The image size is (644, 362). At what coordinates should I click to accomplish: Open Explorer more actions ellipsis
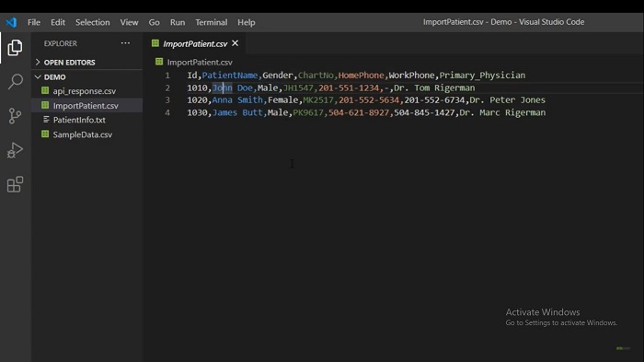[125, 42]
